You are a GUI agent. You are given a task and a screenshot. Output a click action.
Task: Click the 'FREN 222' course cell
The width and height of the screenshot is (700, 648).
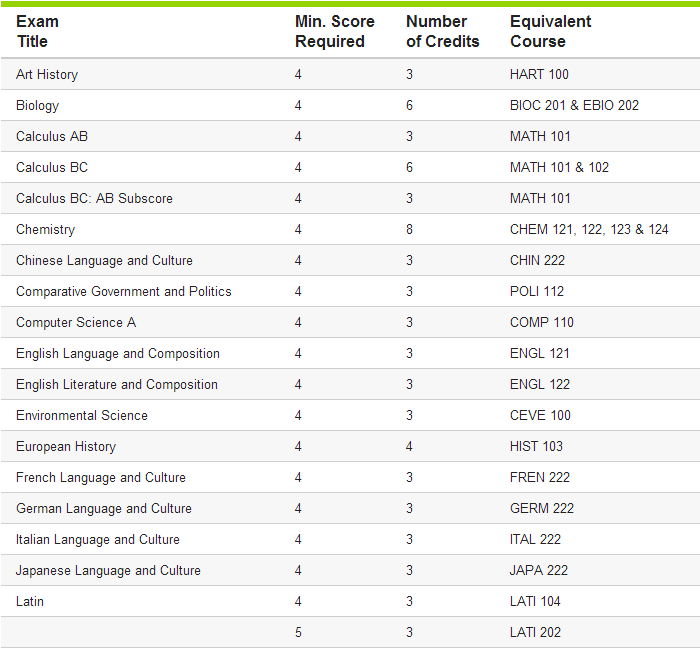pyautogui.click(x=540, y=478)
